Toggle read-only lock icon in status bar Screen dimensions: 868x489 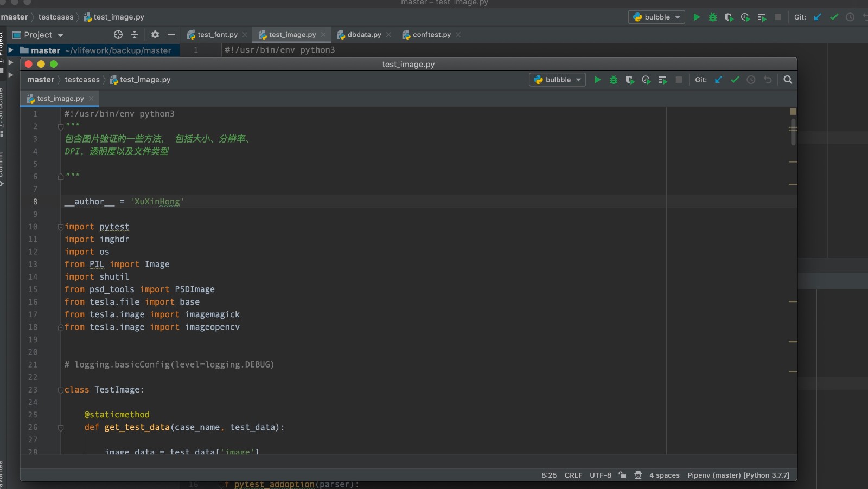pos(622,475)
